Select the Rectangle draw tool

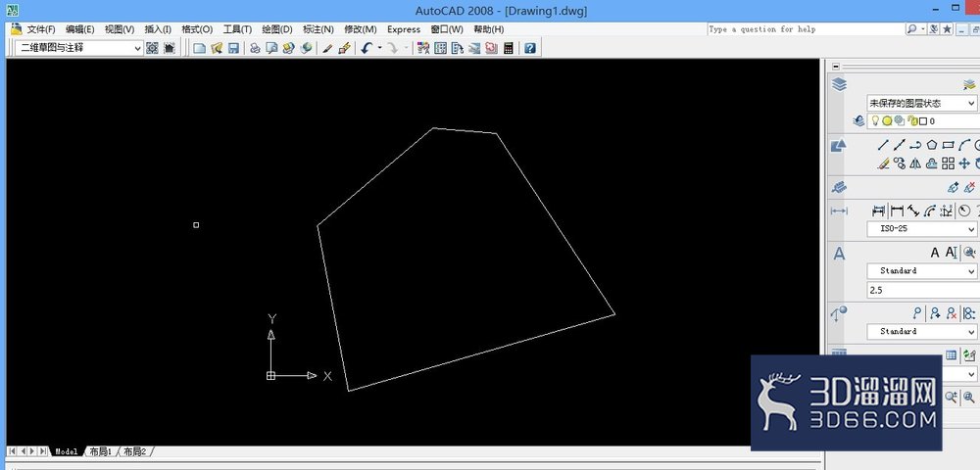point(948,145)
